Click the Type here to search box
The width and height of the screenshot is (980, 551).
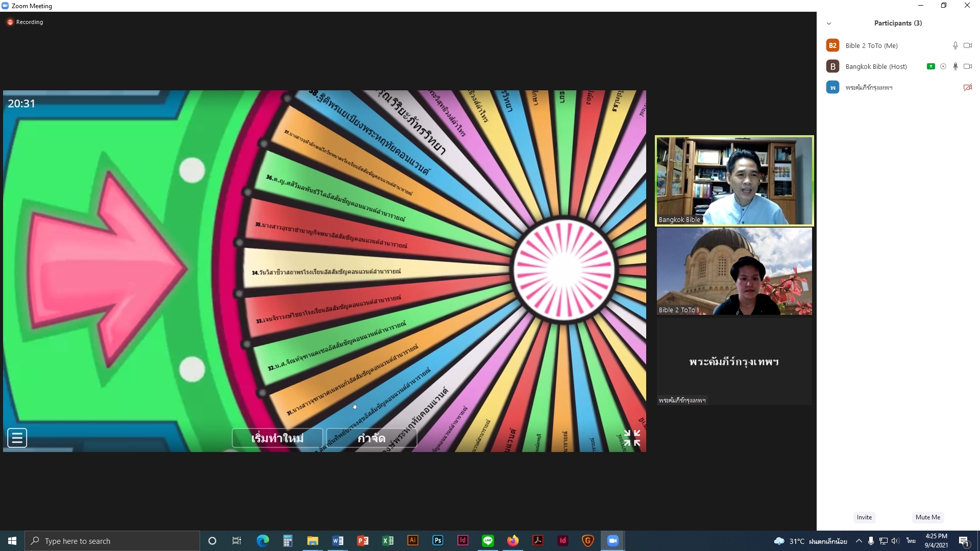(112, 541)
